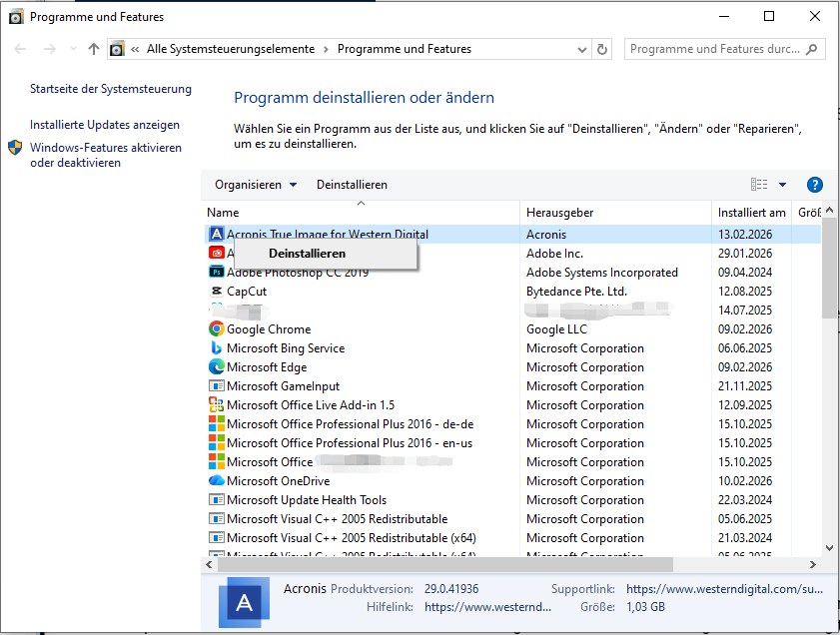Open the view options dropdown arrow

tap(782, 184)
